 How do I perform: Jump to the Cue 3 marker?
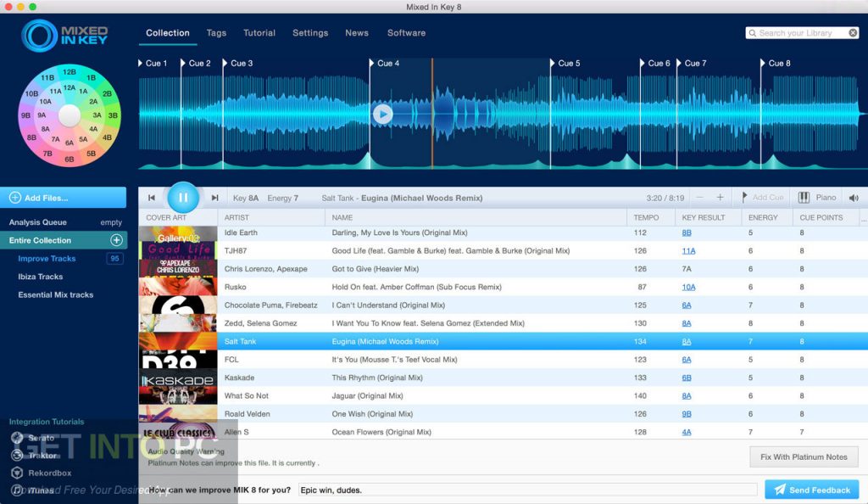click(238, 63)
